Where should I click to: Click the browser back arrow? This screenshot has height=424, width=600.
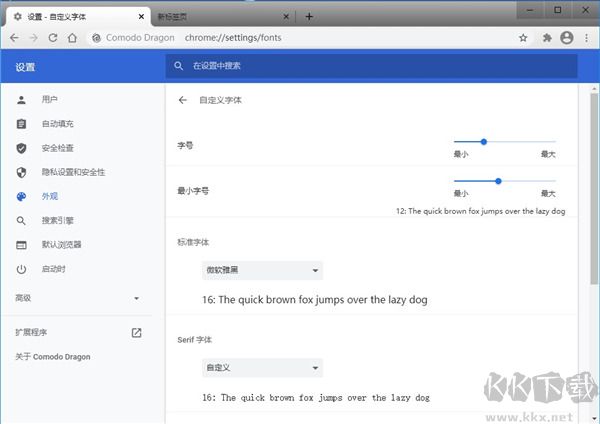coord(14,38)
